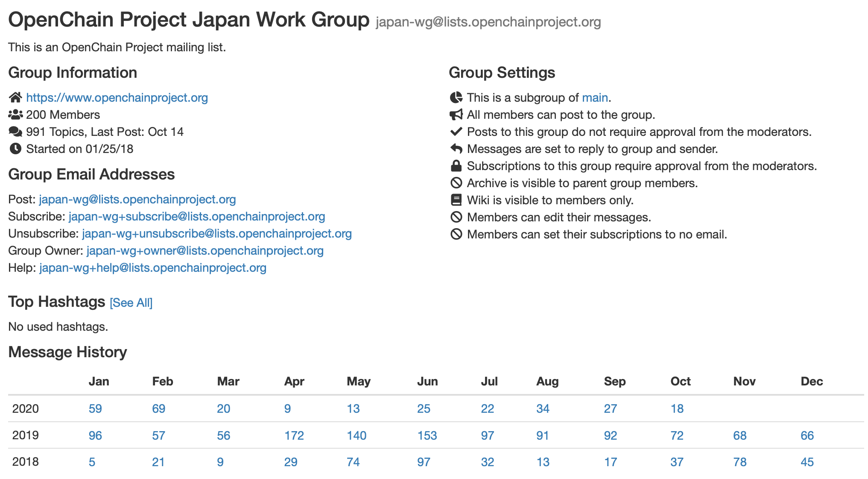868x479 pixels.
Task: Click the 2018 row label
Action: pos(26,462)
